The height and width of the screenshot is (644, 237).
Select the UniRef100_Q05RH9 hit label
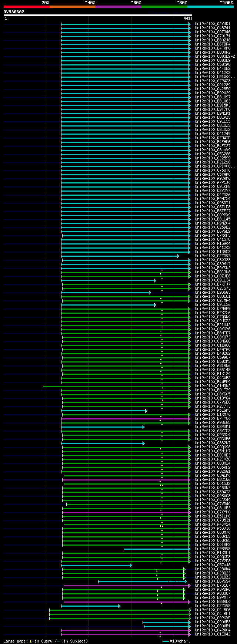(x=213, y=467)
